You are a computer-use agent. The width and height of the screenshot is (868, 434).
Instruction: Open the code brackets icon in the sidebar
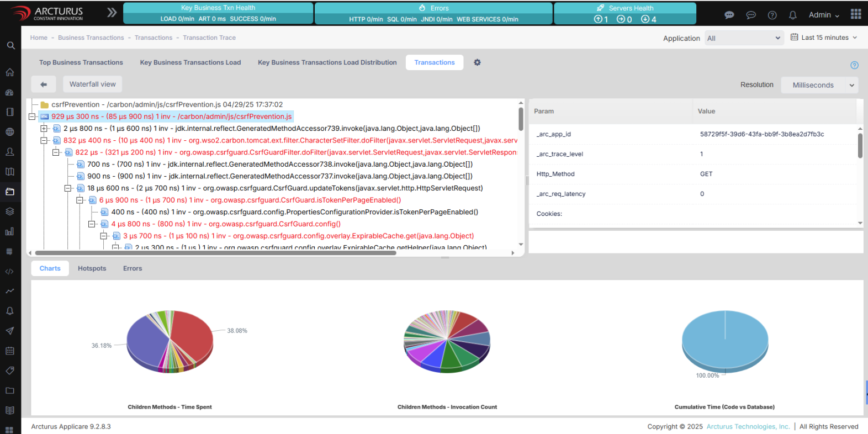pos(9,271)
